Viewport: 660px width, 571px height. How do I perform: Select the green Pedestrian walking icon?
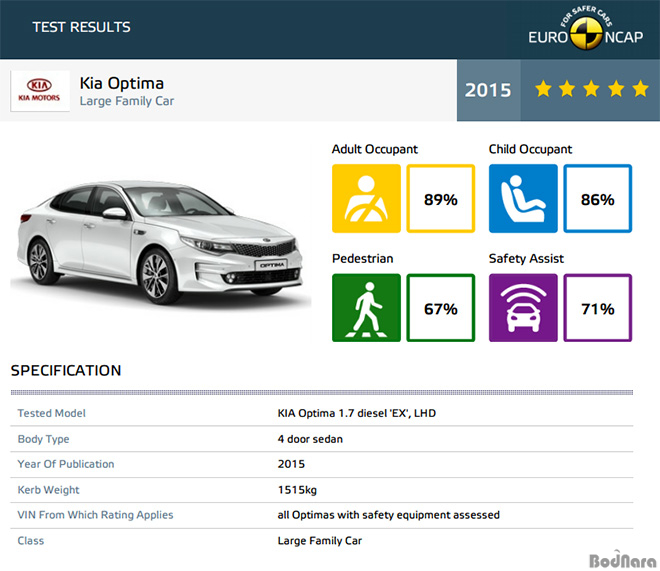tap(366, 308)
